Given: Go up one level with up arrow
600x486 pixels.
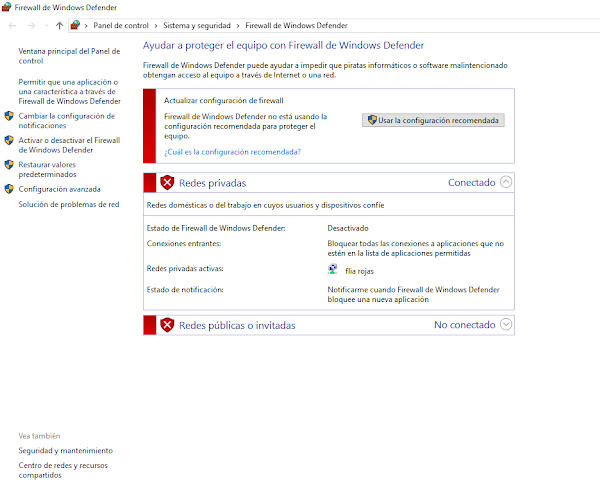Looking at the screenshot, I should 59,26.
